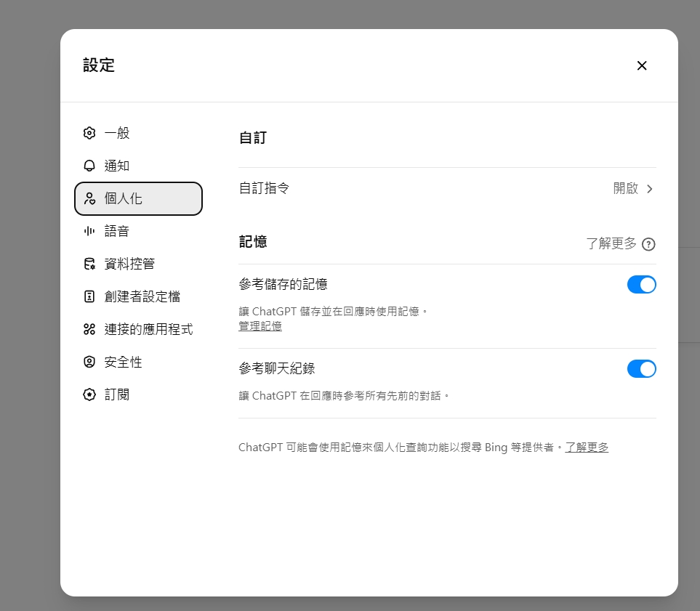Image resolution: width=700 pixels, height=611 pixels.
Task: Click the 管理記憶 link
Action: point(260,326)
